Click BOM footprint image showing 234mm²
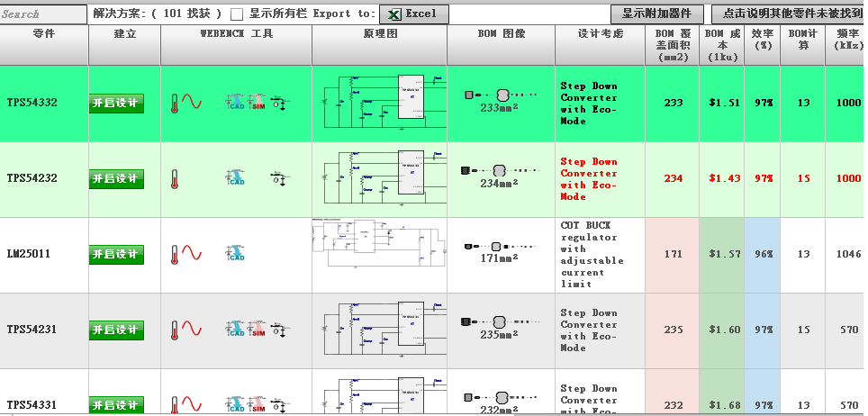 click(x=501, y=176)
